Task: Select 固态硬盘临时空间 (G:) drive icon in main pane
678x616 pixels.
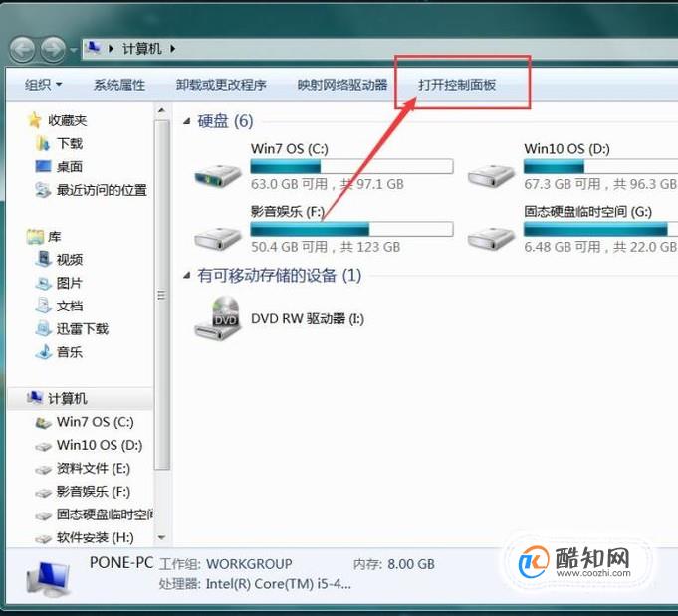Action: pyautogui.click(x=491, y=238)
